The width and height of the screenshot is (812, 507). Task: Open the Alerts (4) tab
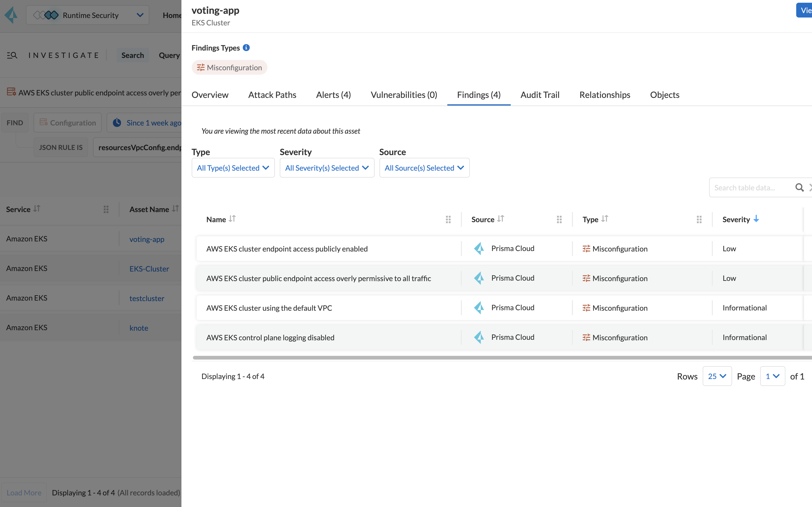coord(333,95)
